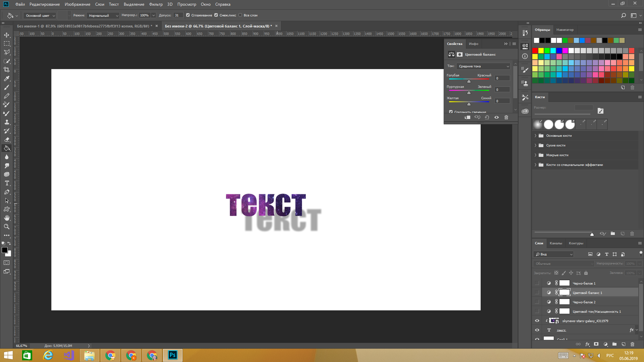Open Creative Cloud Libraries docked icon
This screenshot has width=644, height=362.
click(525, 111)
